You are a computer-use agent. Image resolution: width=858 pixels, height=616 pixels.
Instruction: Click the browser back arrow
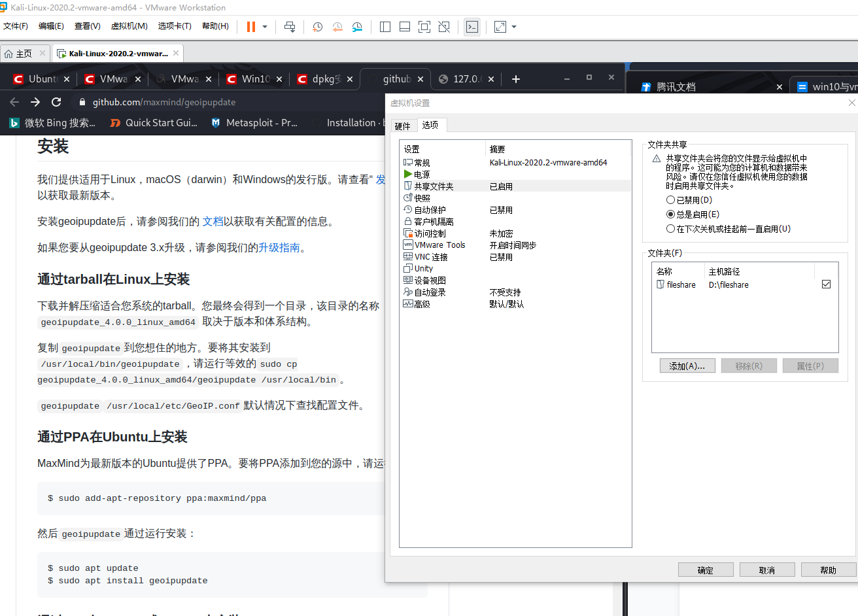[14, 102]
